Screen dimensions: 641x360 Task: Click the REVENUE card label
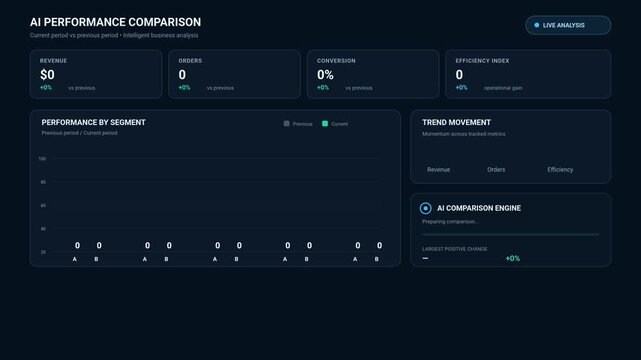(x=53, y=61)
